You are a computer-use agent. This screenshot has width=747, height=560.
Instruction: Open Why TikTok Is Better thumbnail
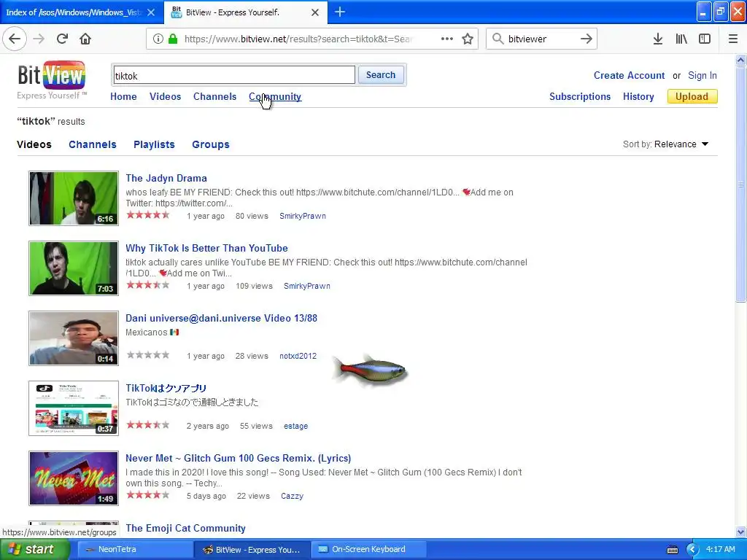(x=74, y=268)
